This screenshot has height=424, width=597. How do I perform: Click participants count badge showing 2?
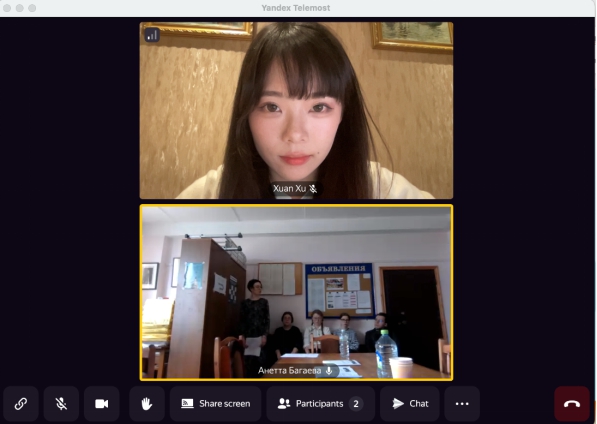coord(356,403)
